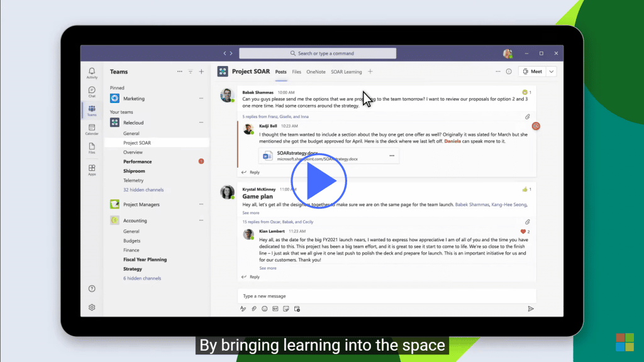Open the Calendar icon in sidebar
This screenshot has width=644, height=362.
92,129
